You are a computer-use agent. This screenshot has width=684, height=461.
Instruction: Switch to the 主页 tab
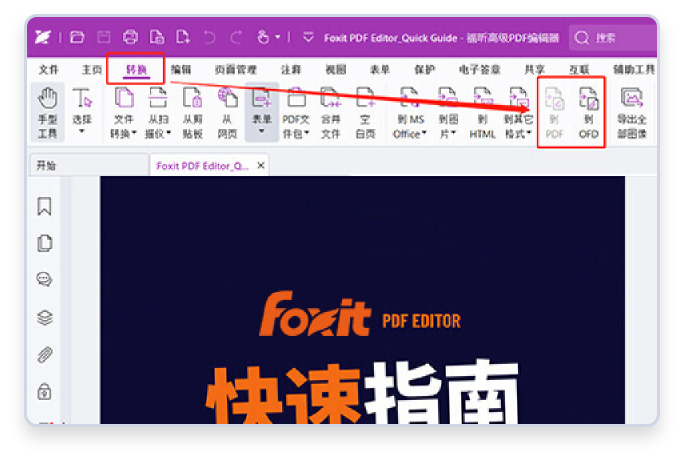click(92, 69)
